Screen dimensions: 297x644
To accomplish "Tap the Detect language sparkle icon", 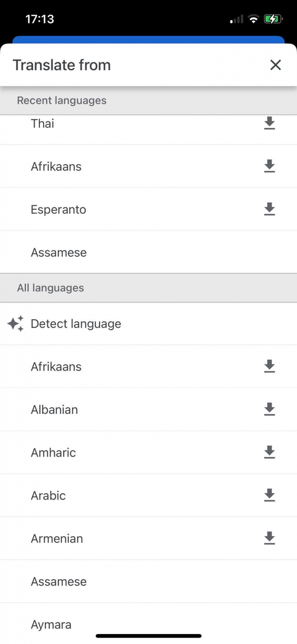I will coord(16,324).
